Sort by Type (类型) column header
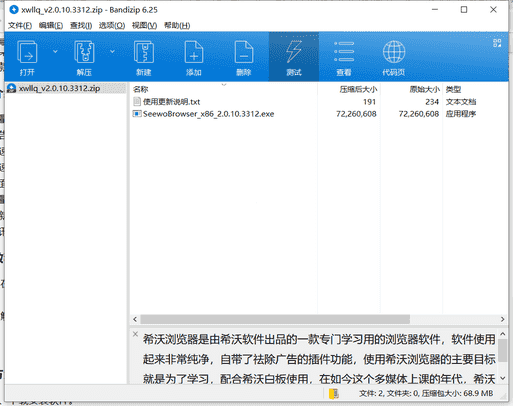 (453, 89)
